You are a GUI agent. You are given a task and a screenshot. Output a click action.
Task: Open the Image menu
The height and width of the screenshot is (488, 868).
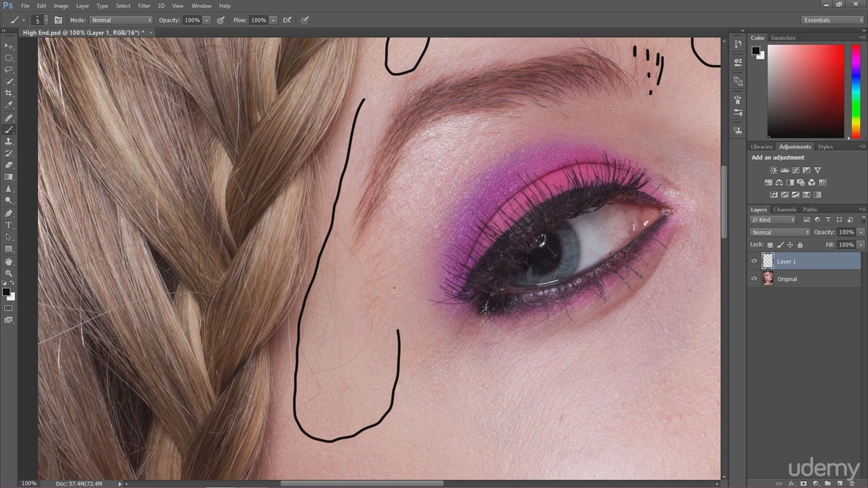tap(61, 5)
